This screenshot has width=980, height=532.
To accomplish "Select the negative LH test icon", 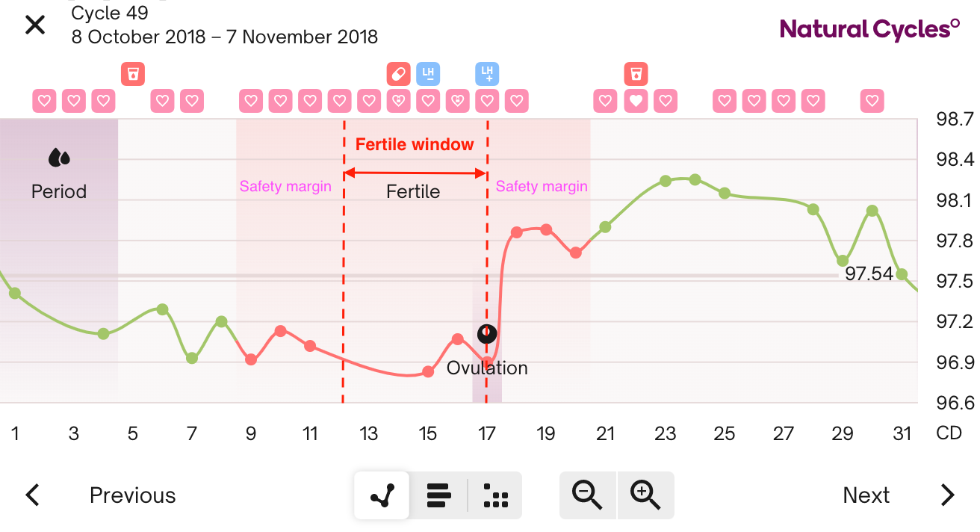I will 427,74.
